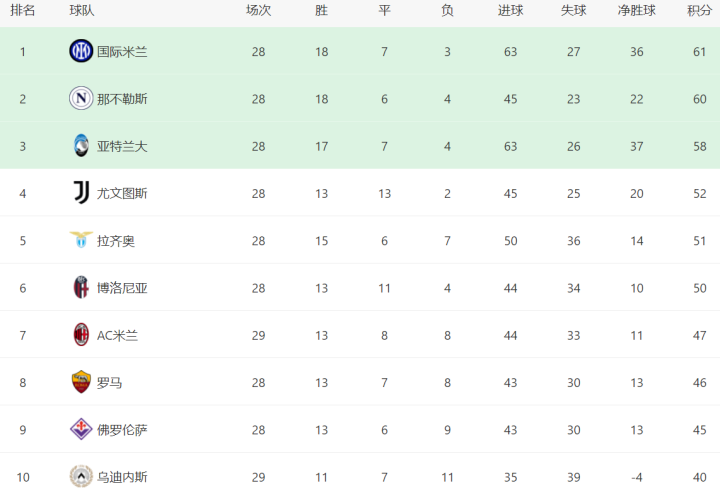Sort by the 积分 column header
Screen dimensions: 720x498
pyautogui.click(x=699, y=10)
